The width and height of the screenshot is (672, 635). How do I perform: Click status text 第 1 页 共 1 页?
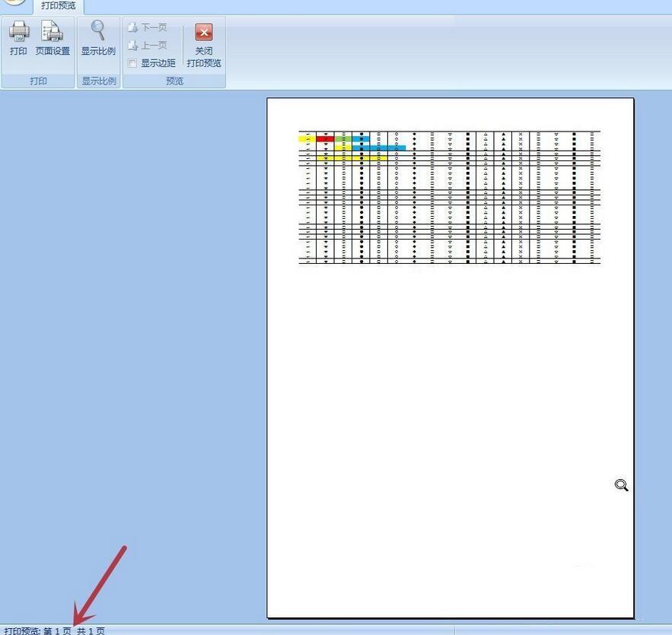[x=74, y=630]
